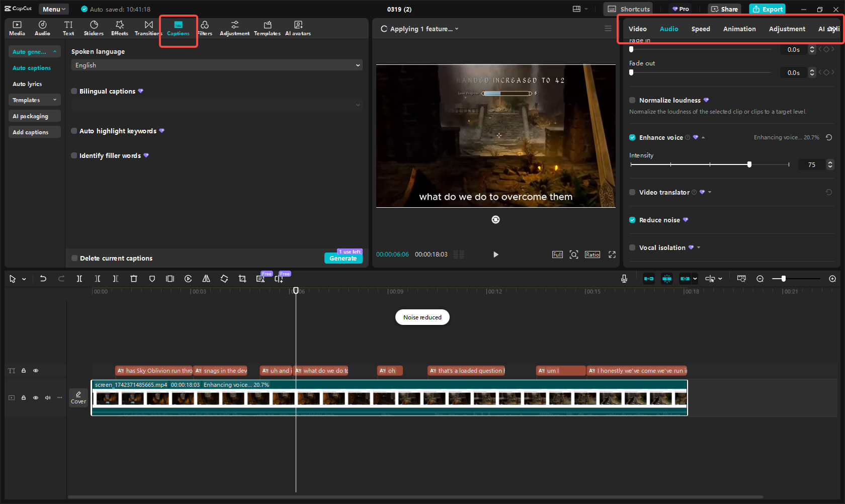
Task: Switch to the Speed tab
Action: click(x=701, y=29)
